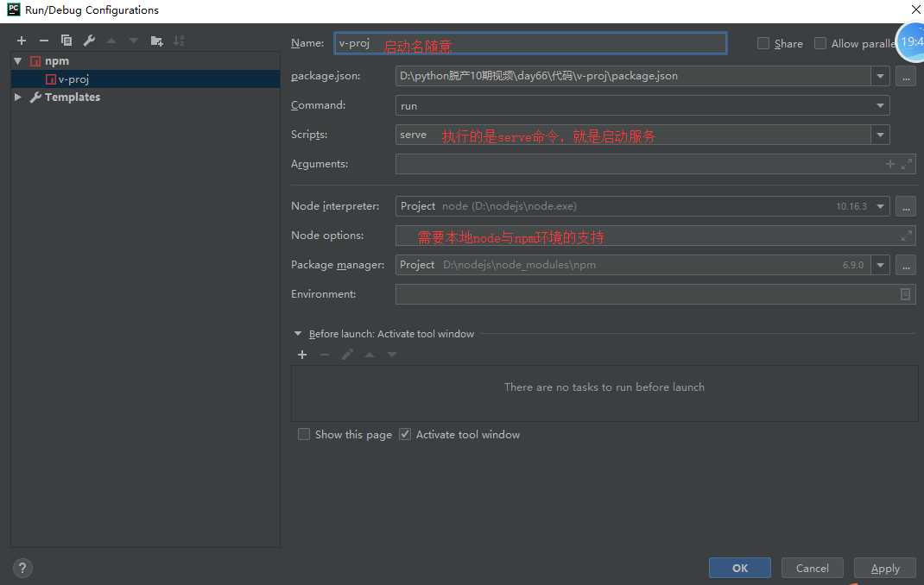Click the npm folder icon in tree

[x=35, y=61]
